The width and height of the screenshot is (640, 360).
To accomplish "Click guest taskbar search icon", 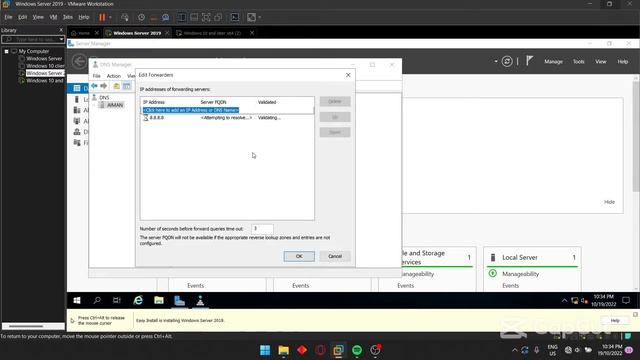I will point(97,301).
